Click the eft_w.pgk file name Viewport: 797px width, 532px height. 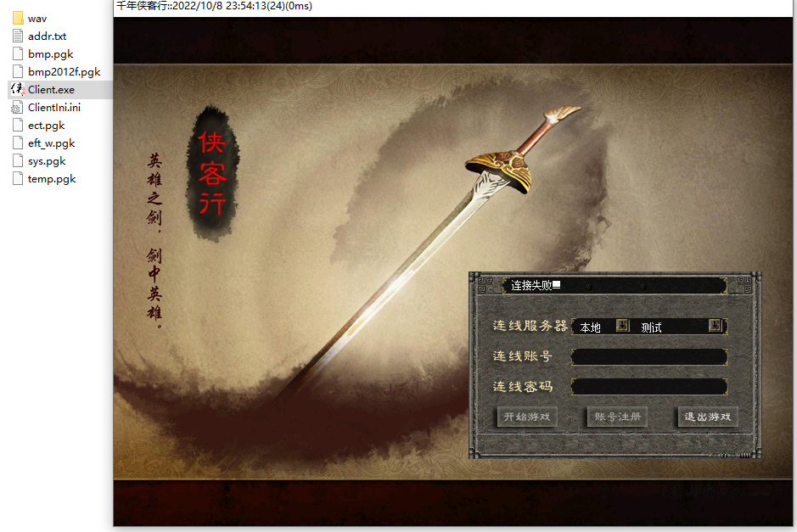pyautogui.click(x=51, y=143)
